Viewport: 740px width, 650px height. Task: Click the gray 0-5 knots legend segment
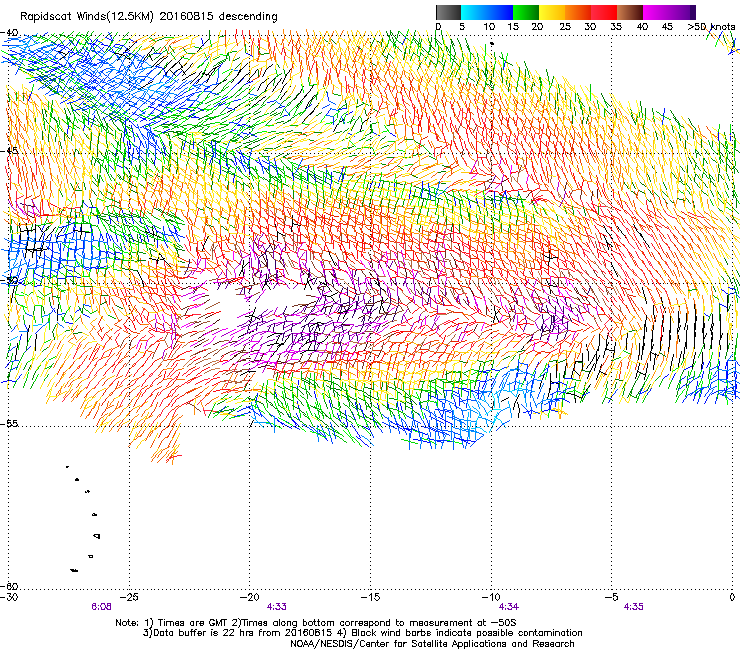(x=448, y=12)
